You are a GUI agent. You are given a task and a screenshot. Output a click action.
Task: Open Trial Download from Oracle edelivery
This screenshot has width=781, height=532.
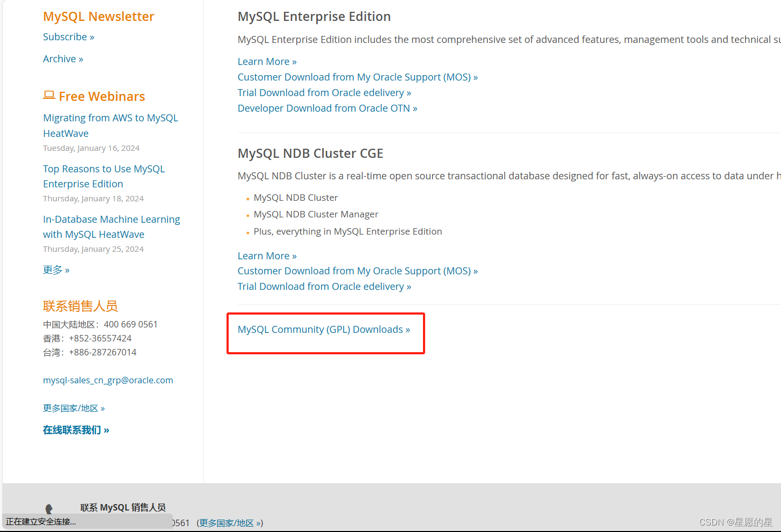tap(324, 92)
